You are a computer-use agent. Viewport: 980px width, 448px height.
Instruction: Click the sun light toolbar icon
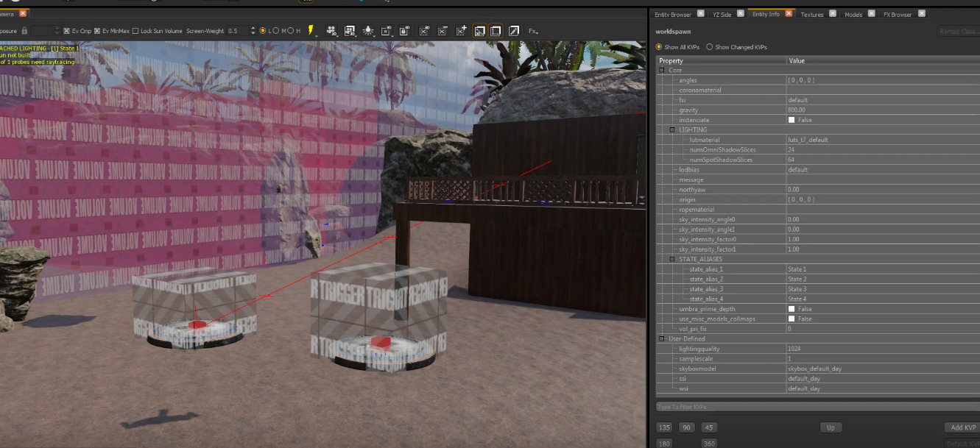click(368, 31)
